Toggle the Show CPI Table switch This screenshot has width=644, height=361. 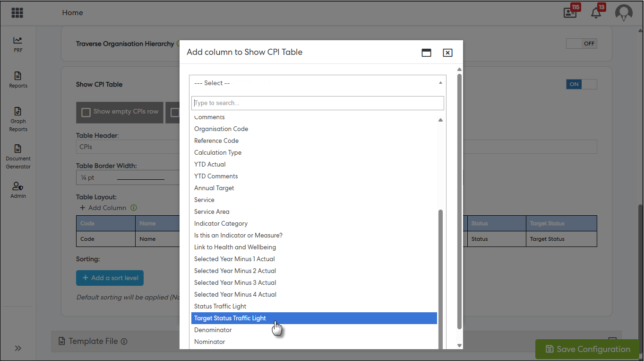click(582, 84)
